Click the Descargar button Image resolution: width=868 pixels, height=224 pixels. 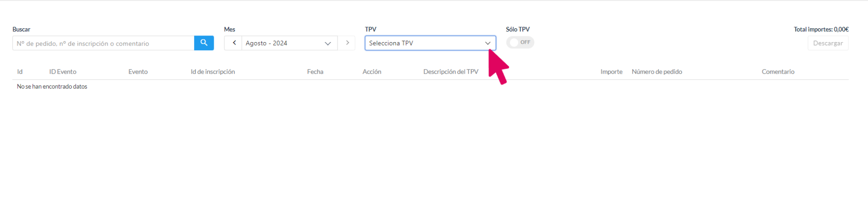coord(828,43)
